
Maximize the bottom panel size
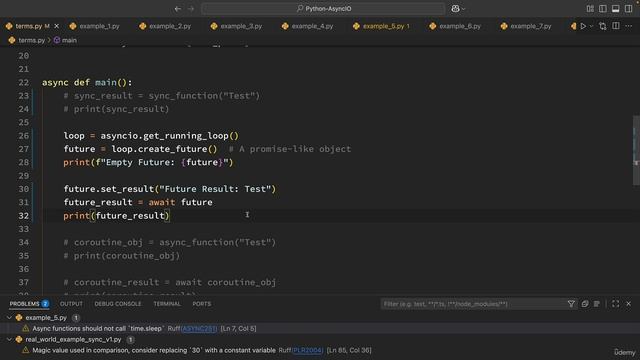(616, 304)
